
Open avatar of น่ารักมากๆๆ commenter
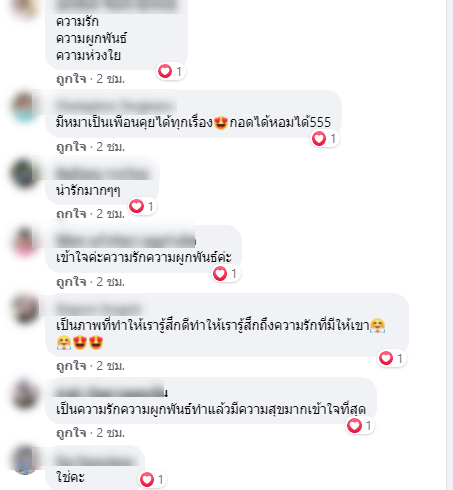[24, 174]
